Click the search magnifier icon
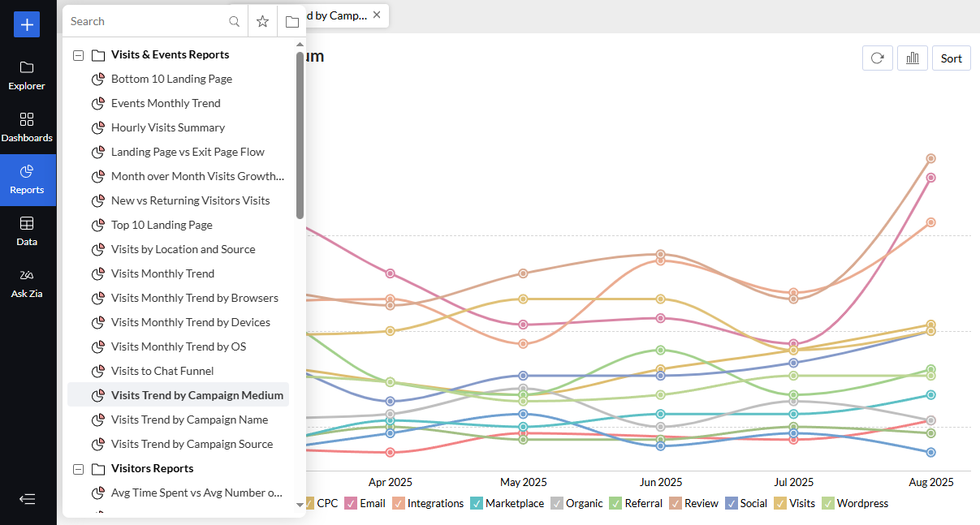Viewport: 980px width, 525px height. pyautogui.click(x=234, y=22)
